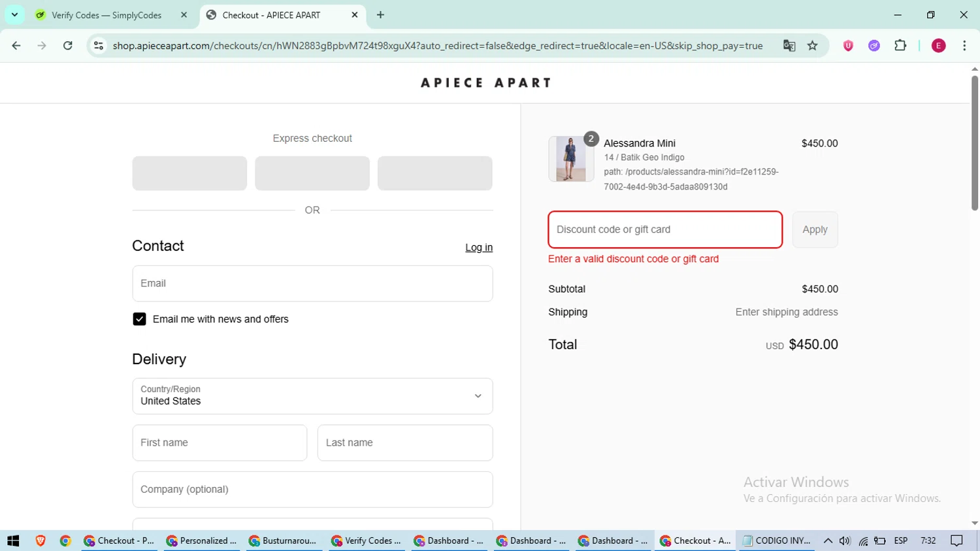
Task: Click the Subtotal $450.00 amount
Action: [820, 289]
